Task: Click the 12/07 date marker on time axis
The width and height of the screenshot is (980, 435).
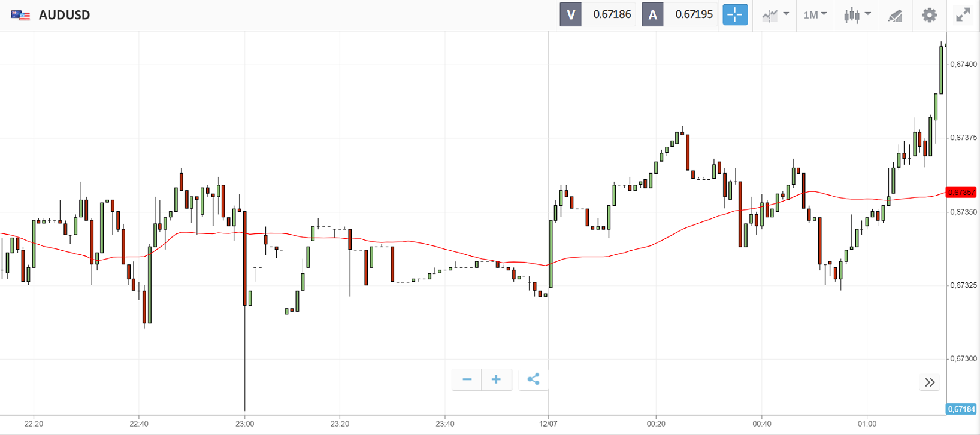Action: tap(548, 424)
